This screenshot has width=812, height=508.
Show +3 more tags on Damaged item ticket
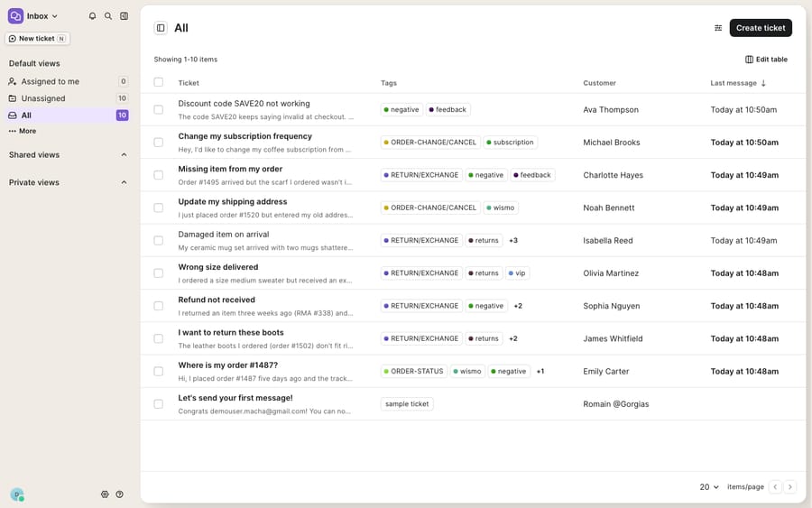[x=513, y=240]
